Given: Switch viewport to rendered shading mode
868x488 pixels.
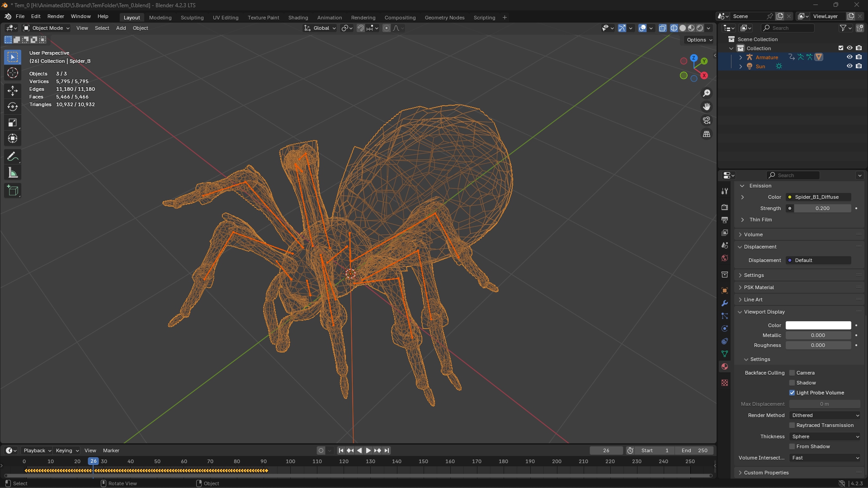Looking at the screenshot, I should 699,28.
